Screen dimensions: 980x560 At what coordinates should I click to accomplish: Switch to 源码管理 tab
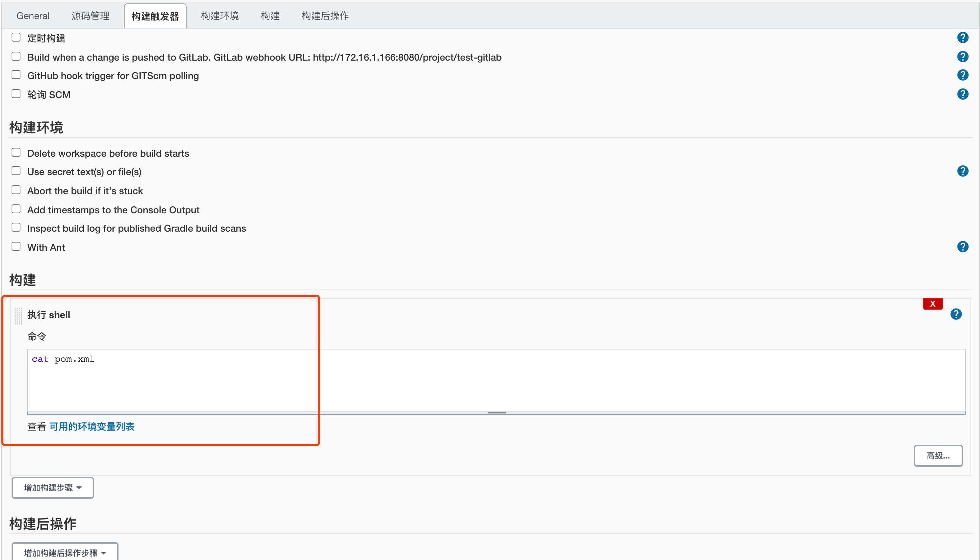coord(90,16)
